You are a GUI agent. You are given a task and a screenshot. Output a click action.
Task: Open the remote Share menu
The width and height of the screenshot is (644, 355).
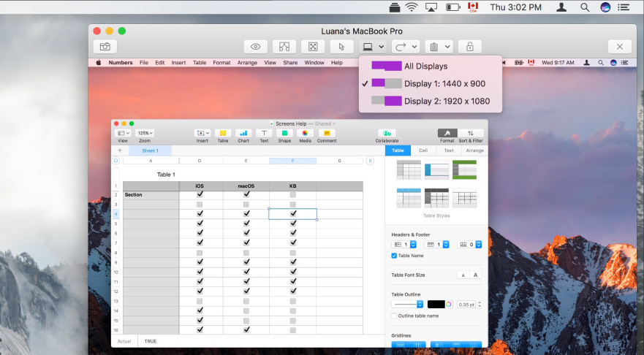click(290, 63)
